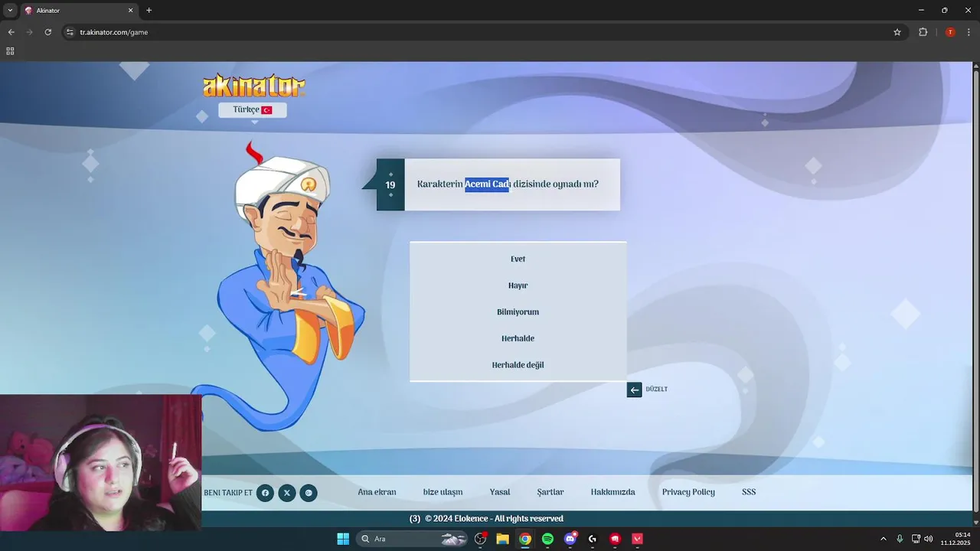
Task: Open the red fist app in taskbar
Action: pyautogui.click(x=615, y=539)
